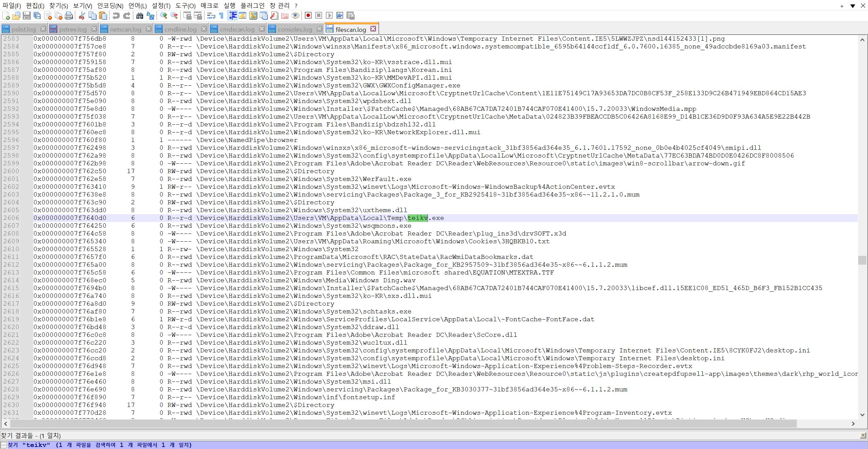The image size is (868, 449).
Task: Collapse the teikv search result entry
Action: click(4, 445)
